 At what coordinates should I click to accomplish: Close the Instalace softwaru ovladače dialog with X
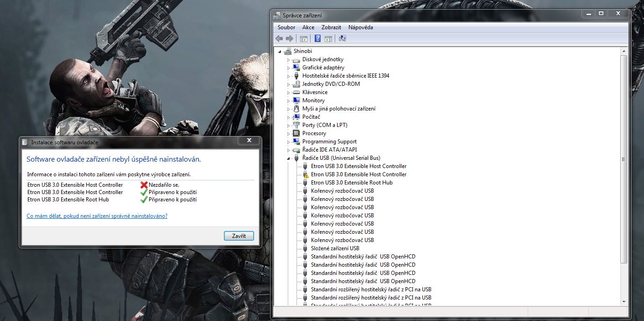click(249, 141)
